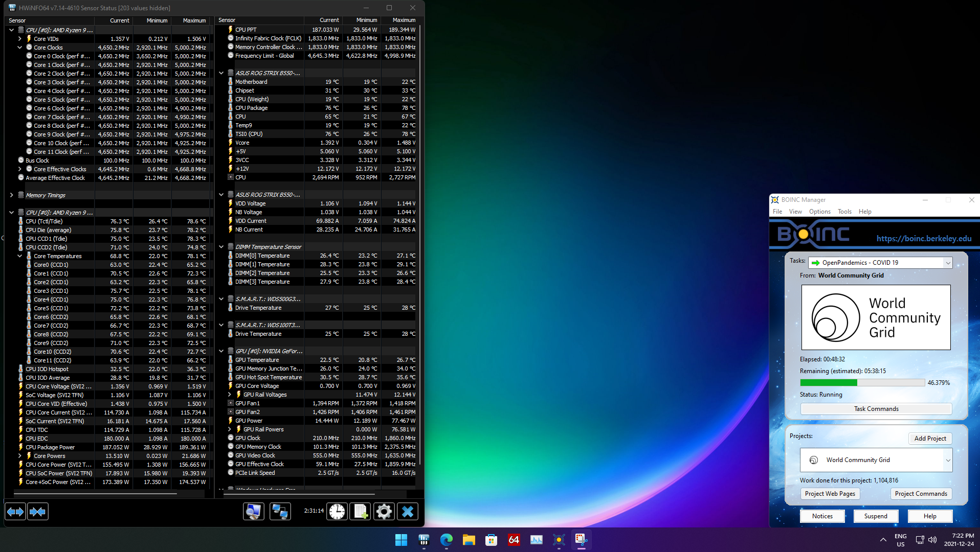This screenshot has height=552, width=980.
Task: Click the Project Commands button
Action: [921, 494]
